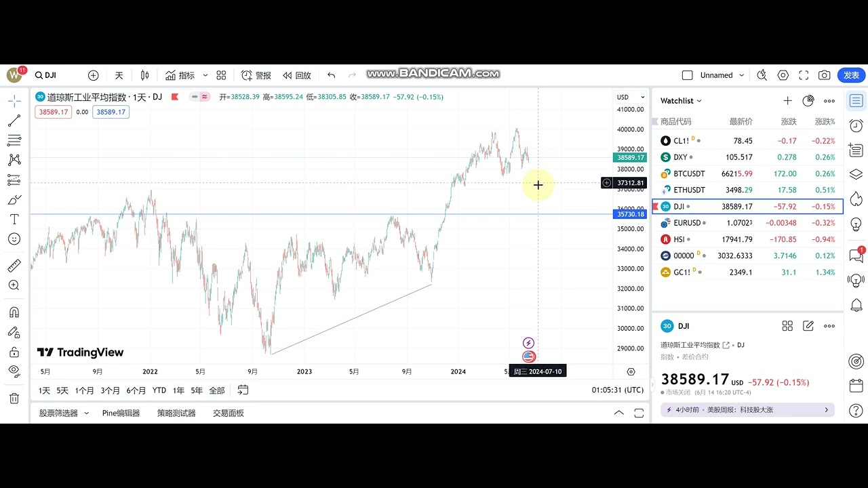
Task: Open quick search lightning icon
Action: [762, 75]
